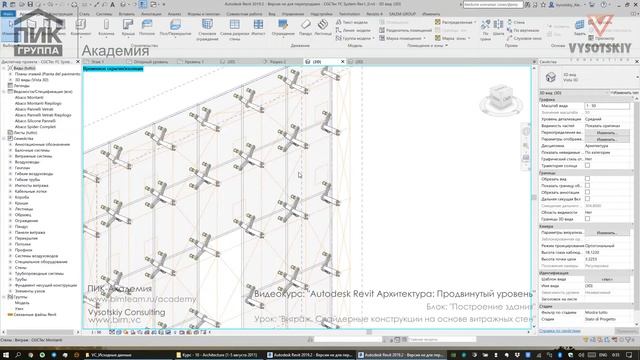Expand Аннотационные обозначения family category
Screen dimensions: 640x360
[10, 144]
